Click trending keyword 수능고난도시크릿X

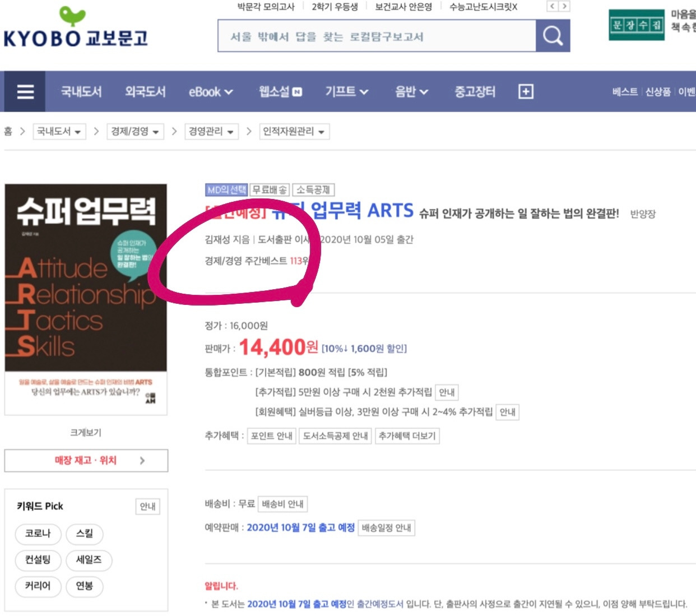(483, 7)
